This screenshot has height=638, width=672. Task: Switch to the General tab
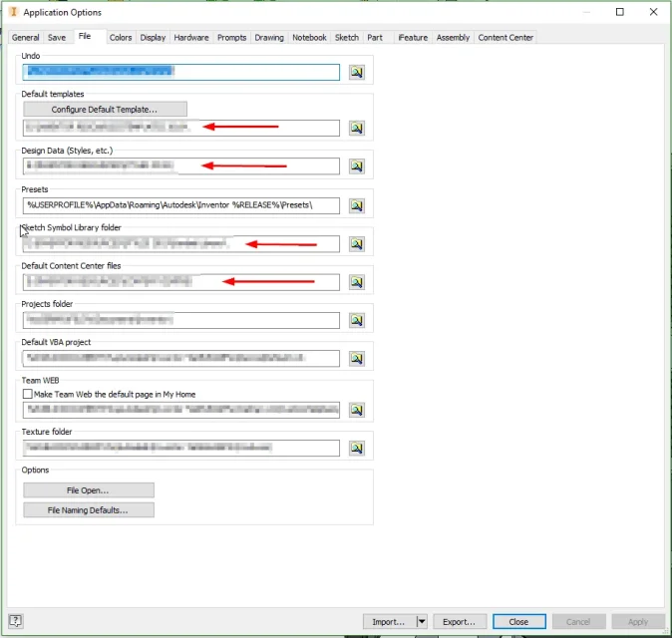tap(25, 37)
